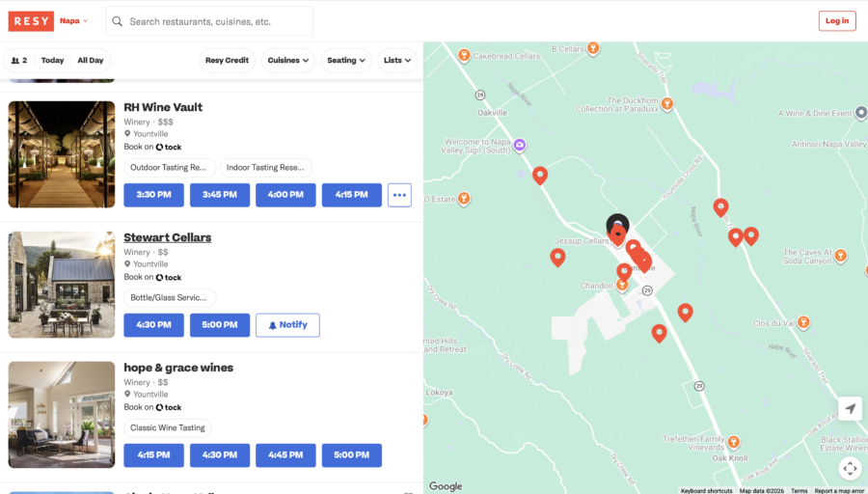This screenshot has height=494, width=868.
Task: Book RH Wine Vault at 4:15 PM
Action: 351,195
